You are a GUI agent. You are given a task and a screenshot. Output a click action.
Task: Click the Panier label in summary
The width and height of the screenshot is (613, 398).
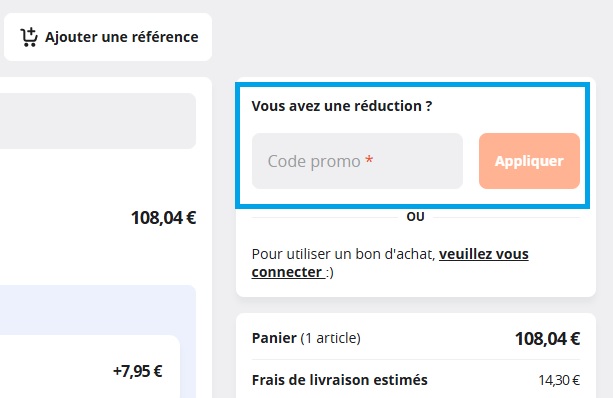274,338
